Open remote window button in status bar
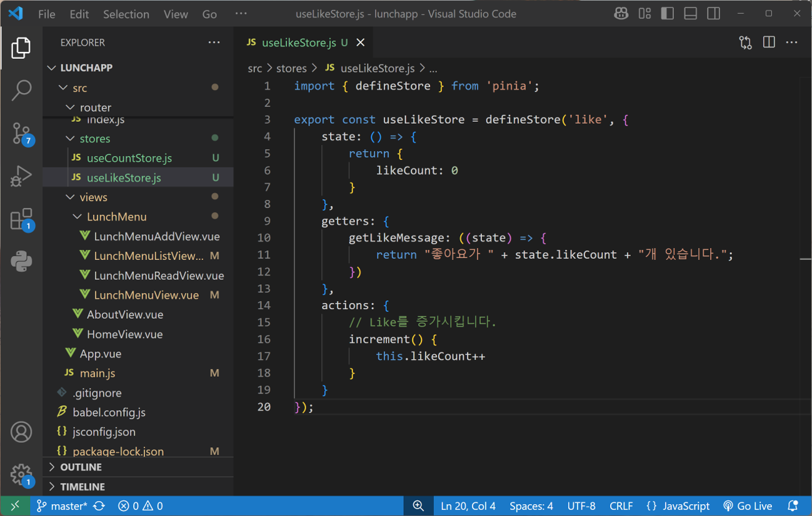Image resolution: width=812 pixels, height=516 pixels. tap(15, 506)
